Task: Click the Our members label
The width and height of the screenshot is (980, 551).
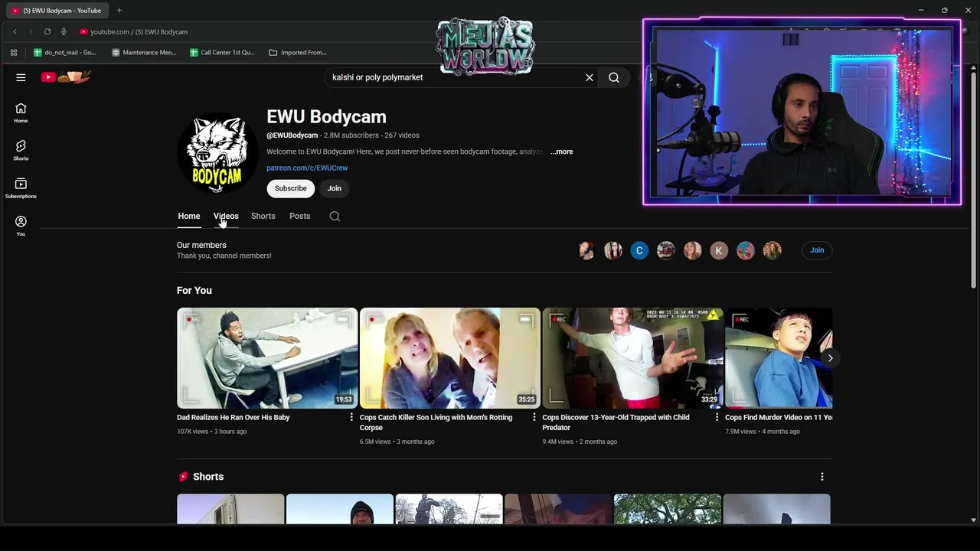Action: pos(201,246)
